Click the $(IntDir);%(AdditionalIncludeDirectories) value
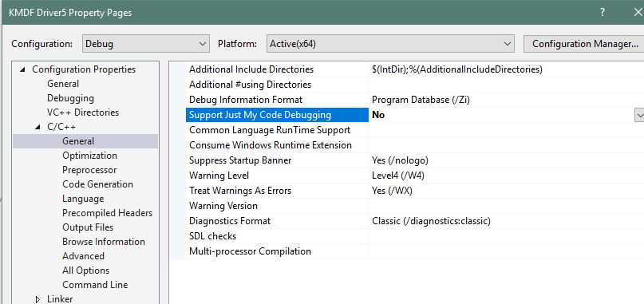Viewport: 644px width, 304px height. tap(457, 70)
